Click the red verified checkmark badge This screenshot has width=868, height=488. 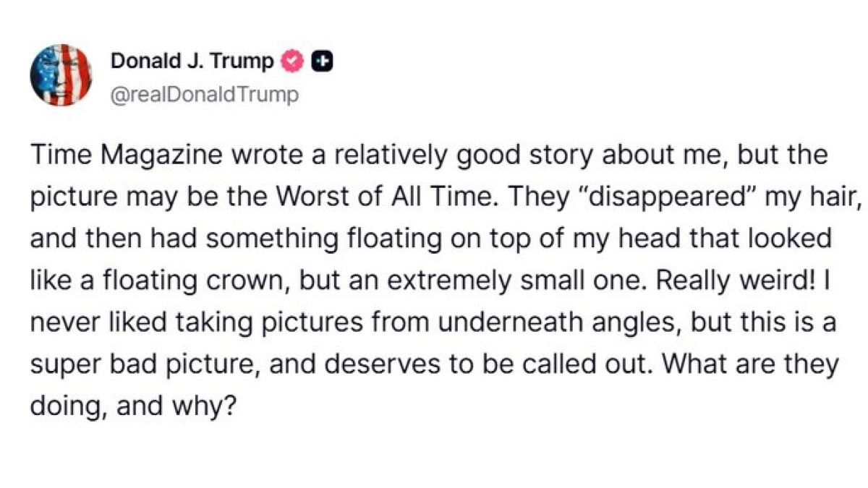292,62
